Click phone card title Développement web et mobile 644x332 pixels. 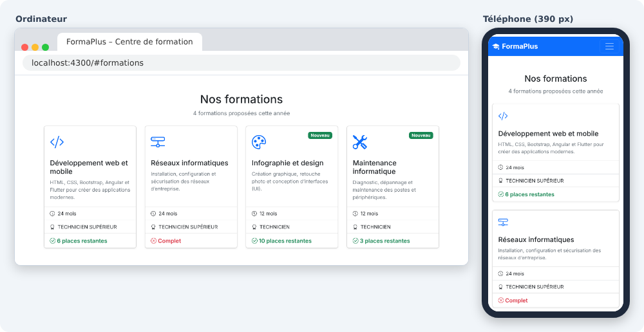tap(548, 134)
